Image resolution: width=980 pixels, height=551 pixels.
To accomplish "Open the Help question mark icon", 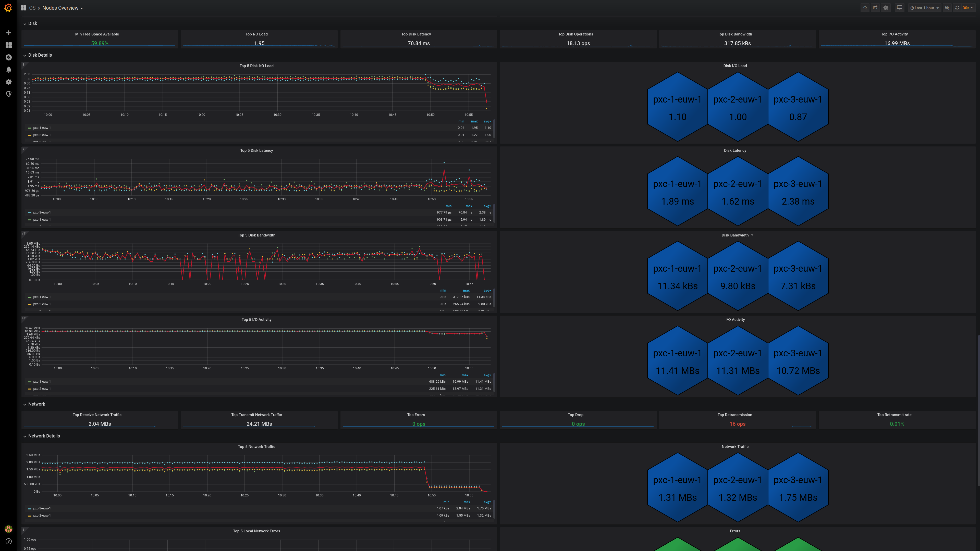I will click(8, 541).
